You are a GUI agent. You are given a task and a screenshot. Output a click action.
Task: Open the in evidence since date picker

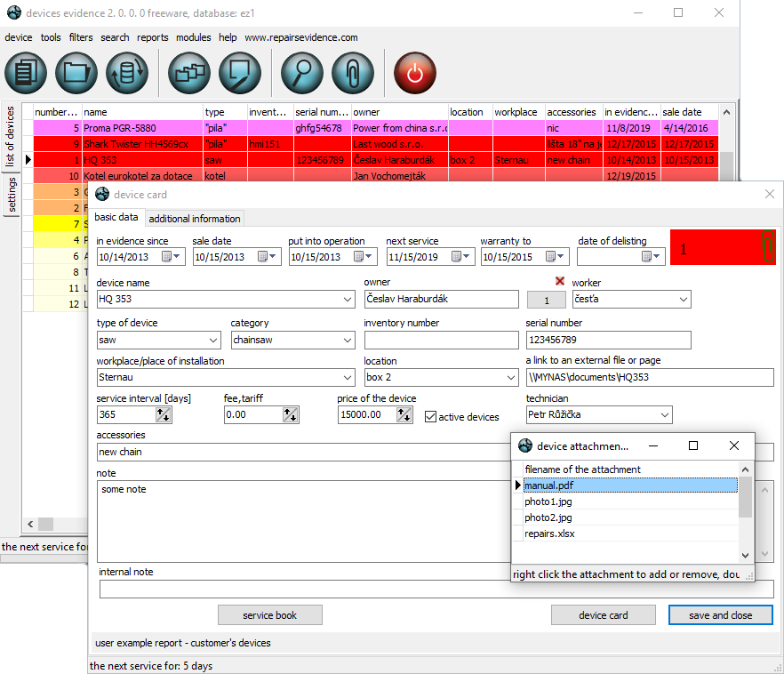click(x=171, y=256)
